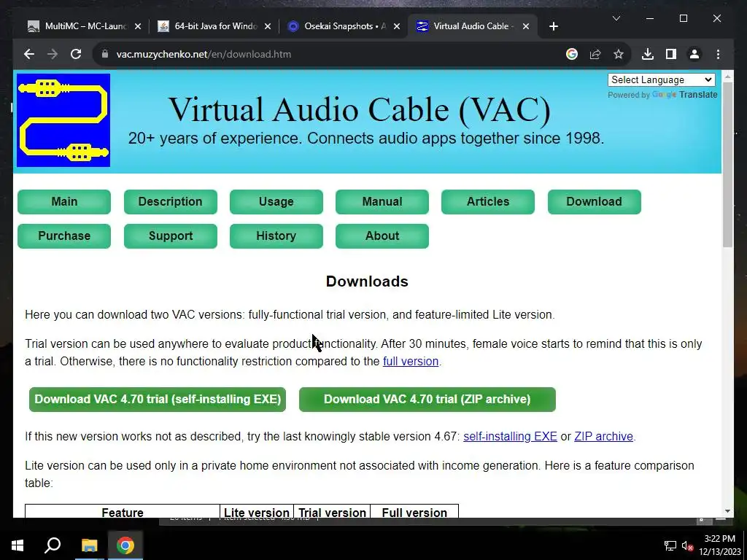Click the Downloads heading text
This screenshot has height=560, width=747.
click(x=367, y=281)
